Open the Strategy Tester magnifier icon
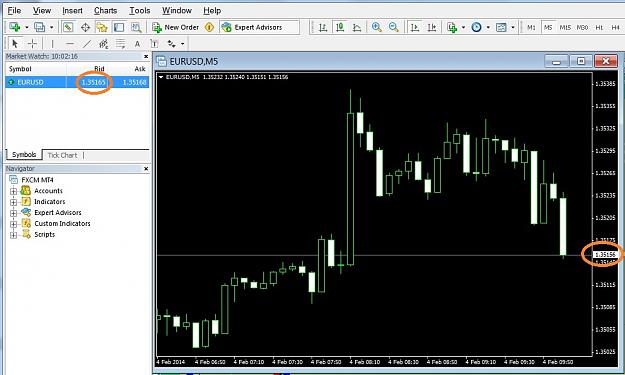Screen dimensions: 625x375 pos(136,27)
